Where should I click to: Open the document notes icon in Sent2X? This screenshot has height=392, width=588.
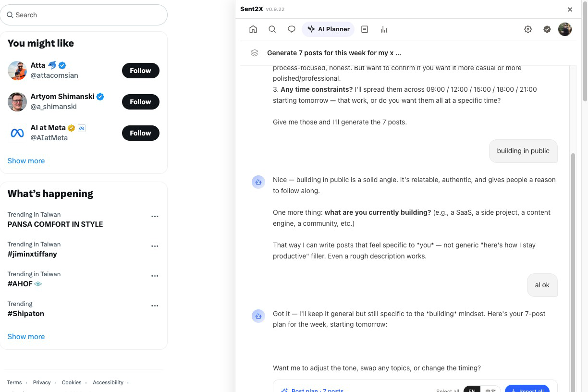pyautogui.click(x=365, y=29)
